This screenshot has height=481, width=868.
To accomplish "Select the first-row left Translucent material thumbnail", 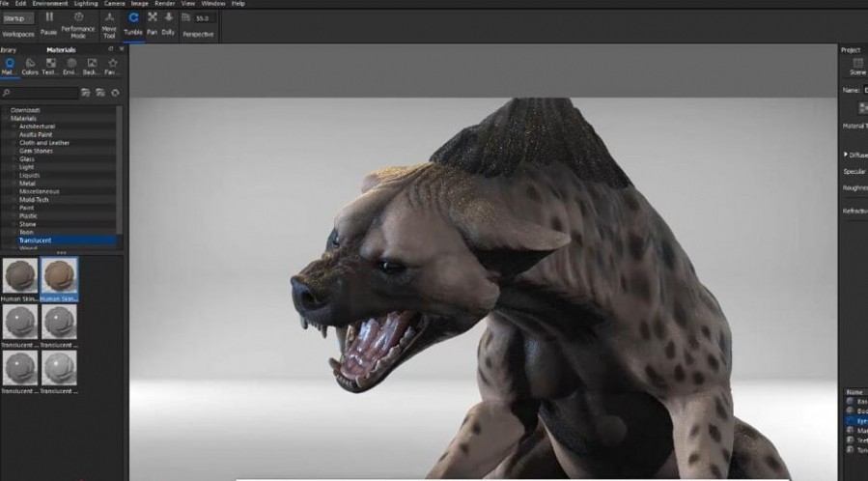I will (20, 322).
